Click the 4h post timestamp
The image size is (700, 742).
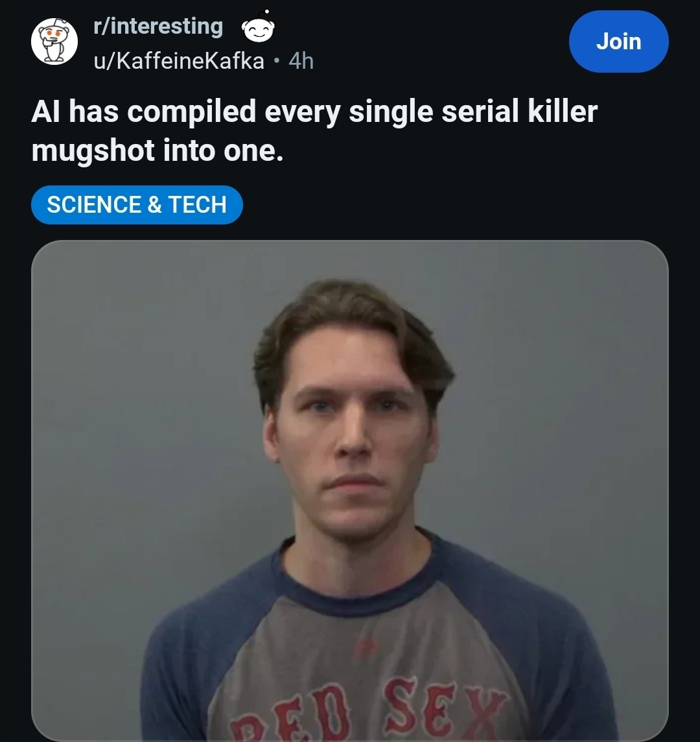pyautogui.click(x=301, y=61)
